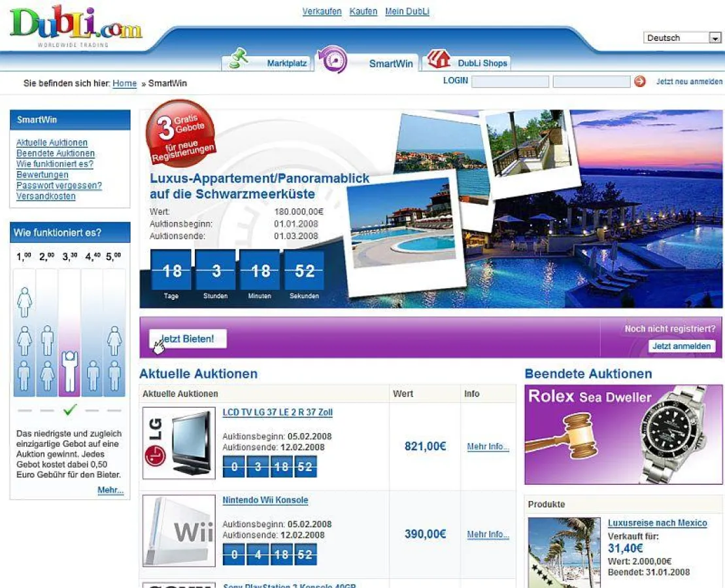The height and width of the screenshot is (588, 725).
Task: Open the DubLi Shops tab
Action: click(x=482, y=63)
